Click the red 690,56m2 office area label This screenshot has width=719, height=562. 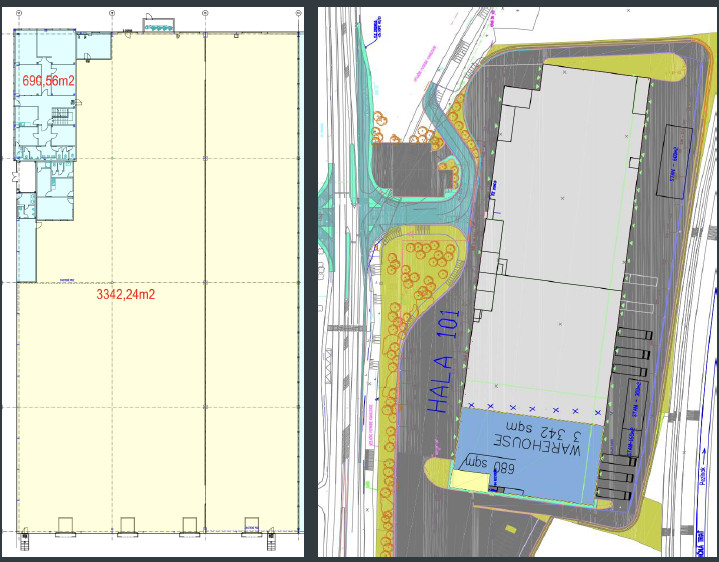49,77
